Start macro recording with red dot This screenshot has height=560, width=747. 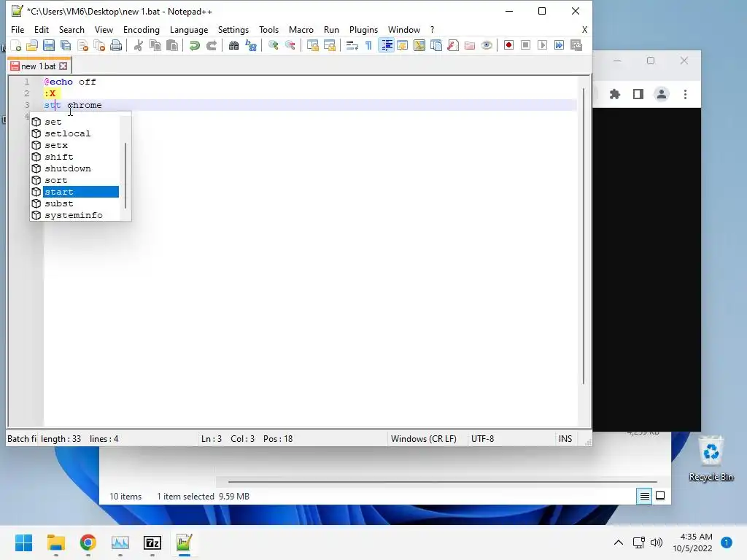508,46
